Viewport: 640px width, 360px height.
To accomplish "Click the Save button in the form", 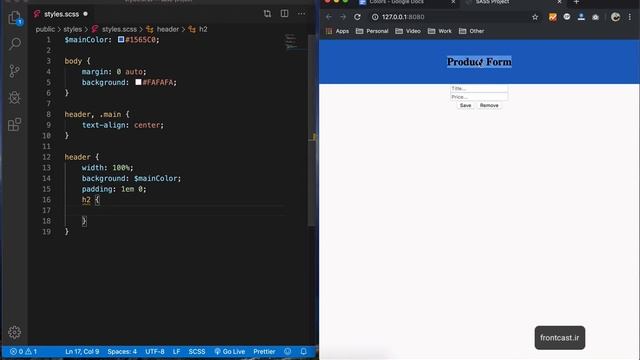I will pos(465,106).
